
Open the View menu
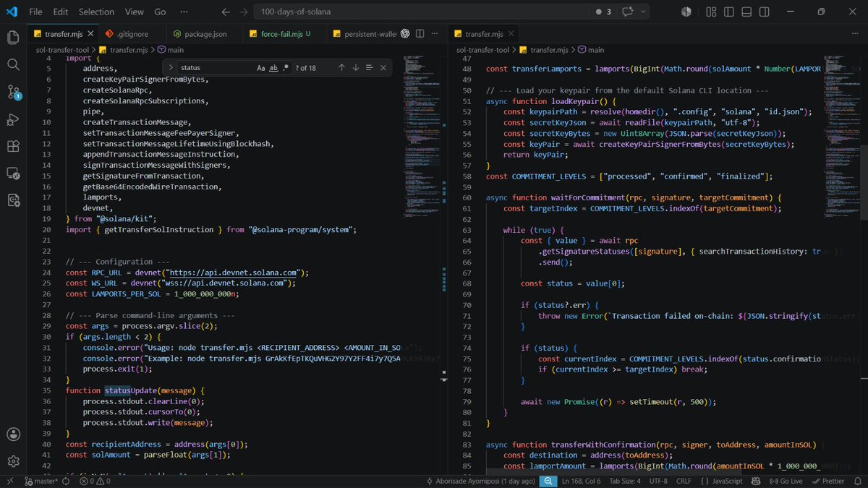[134, 12]
